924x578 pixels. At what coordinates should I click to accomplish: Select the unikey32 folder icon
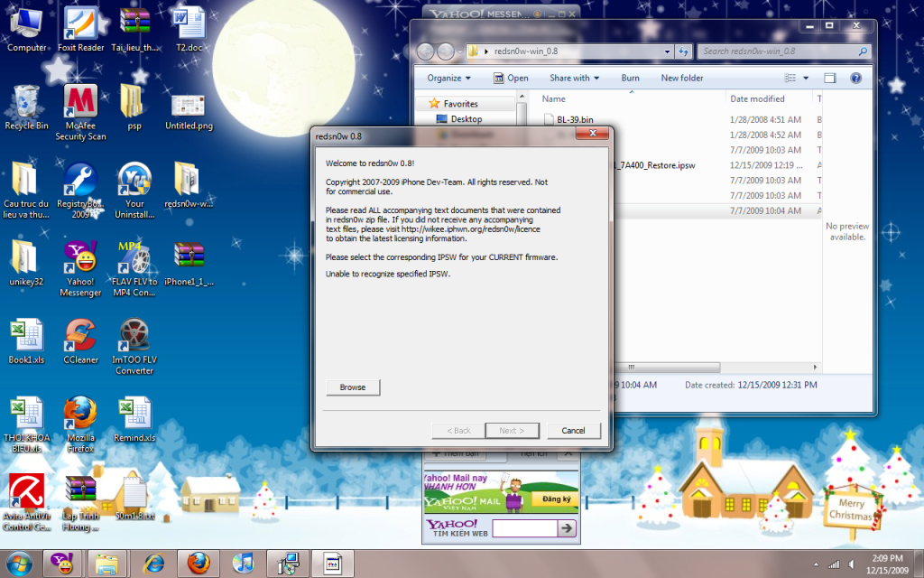[x=26, y=263]
